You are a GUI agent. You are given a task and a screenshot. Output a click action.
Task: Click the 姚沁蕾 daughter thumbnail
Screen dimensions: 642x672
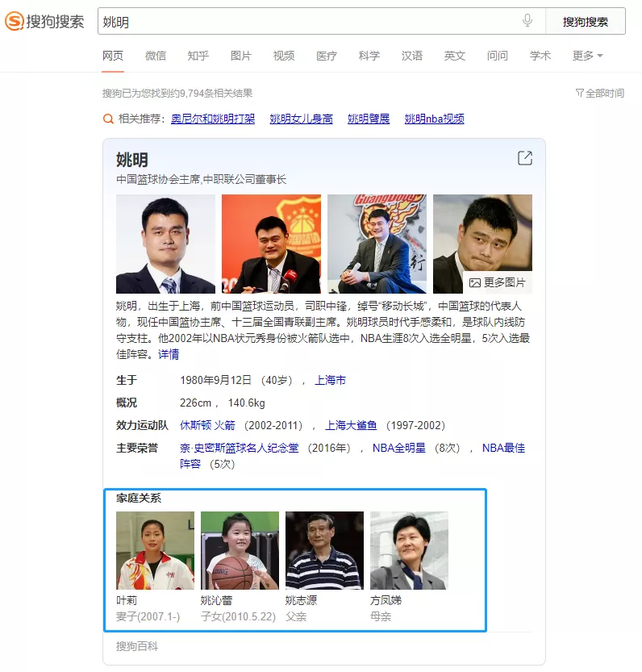click(x=240, y=550)
